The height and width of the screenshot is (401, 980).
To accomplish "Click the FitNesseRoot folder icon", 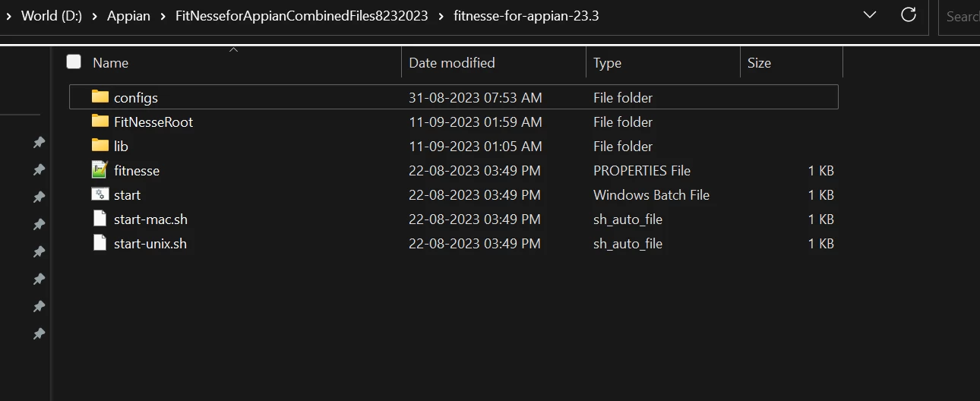I will point(100,121).
